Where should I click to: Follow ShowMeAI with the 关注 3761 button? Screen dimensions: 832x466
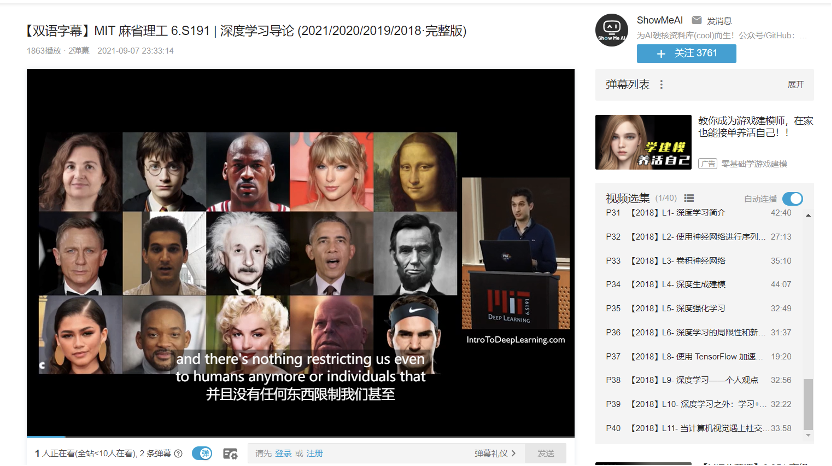click(686, 53)
